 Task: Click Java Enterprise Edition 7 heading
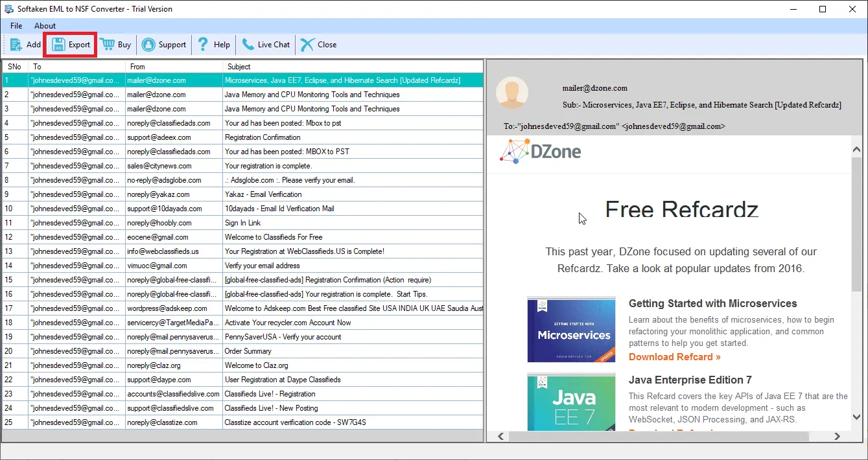[690, 380]
